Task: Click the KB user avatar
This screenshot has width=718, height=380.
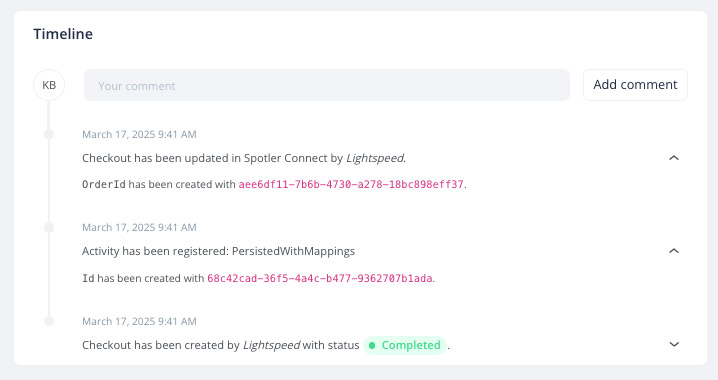Action: 49,85
